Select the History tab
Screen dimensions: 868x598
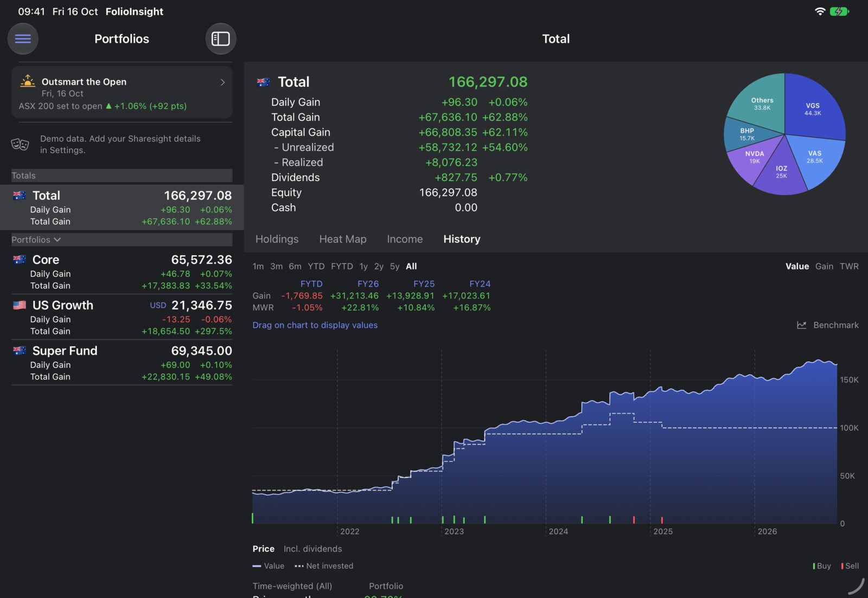462,239
